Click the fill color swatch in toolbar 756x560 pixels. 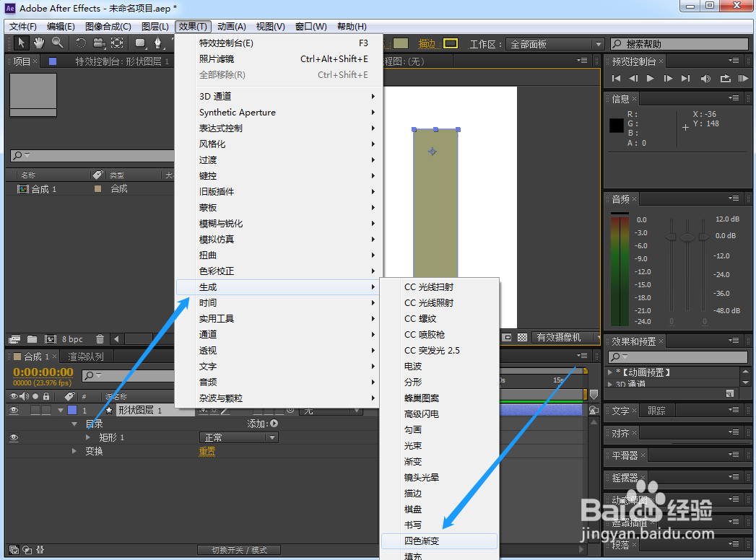[401, 43]
